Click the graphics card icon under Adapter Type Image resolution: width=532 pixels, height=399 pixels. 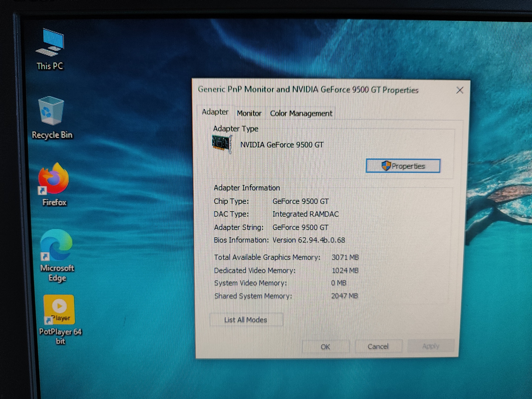(222, 144)
